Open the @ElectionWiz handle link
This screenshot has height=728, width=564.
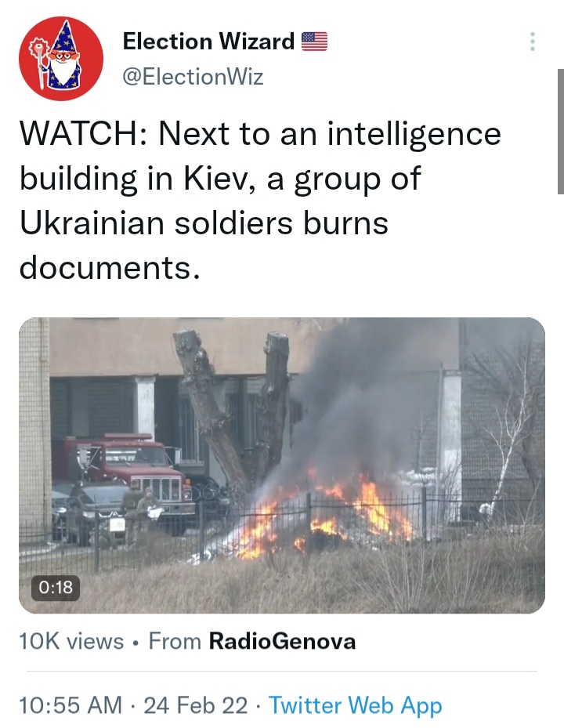[193, 77]
